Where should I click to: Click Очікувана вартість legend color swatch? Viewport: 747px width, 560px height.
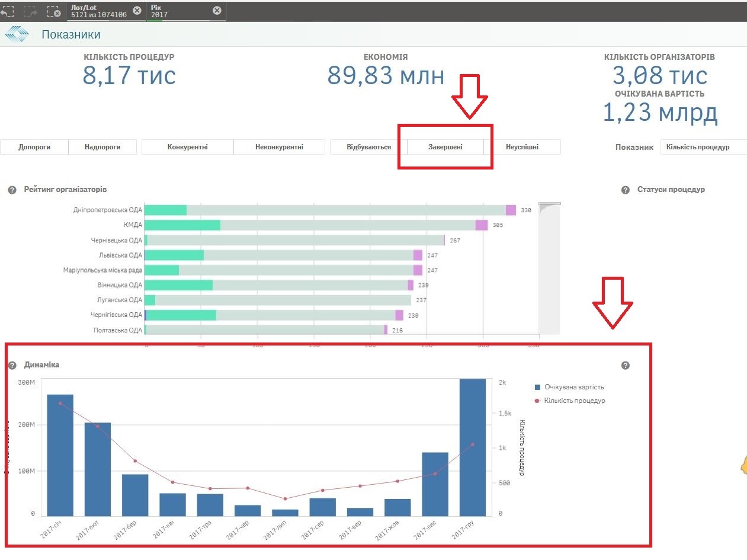(537, 387)
